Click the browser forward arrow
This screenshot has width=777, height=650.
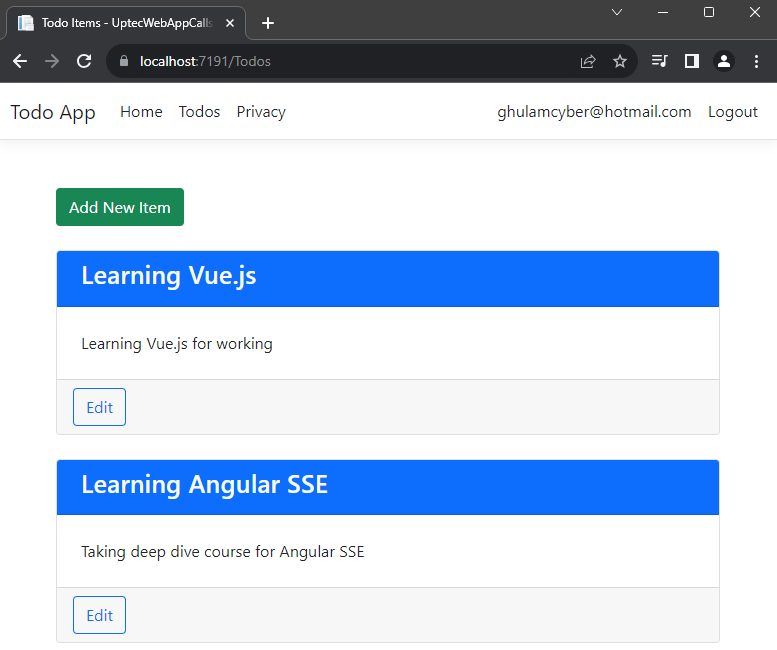point(52,61)
